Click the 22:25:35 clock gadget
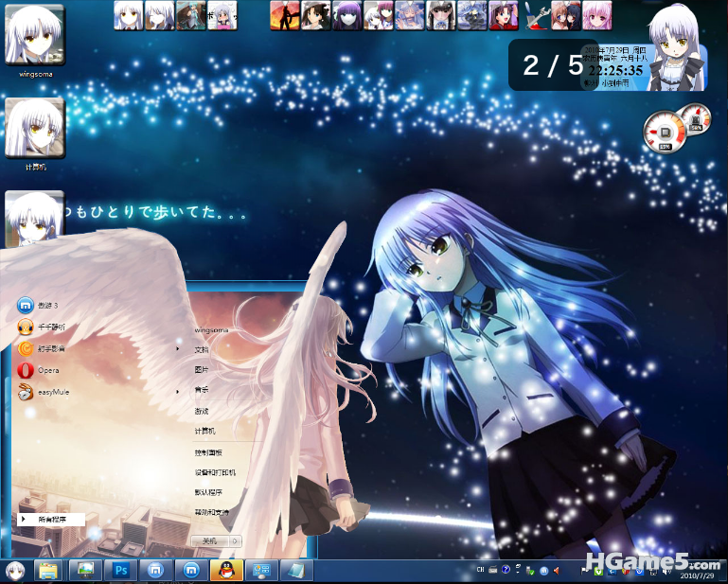This screenshot has width=728, height=584. point(615,71)
